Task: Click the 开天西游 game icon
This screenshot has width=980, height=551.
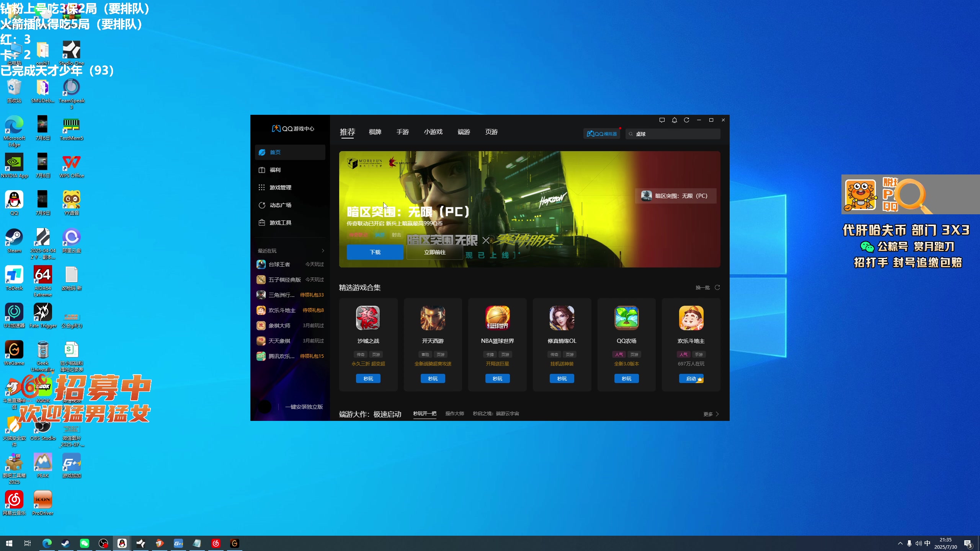Action: tap(433, 318)
